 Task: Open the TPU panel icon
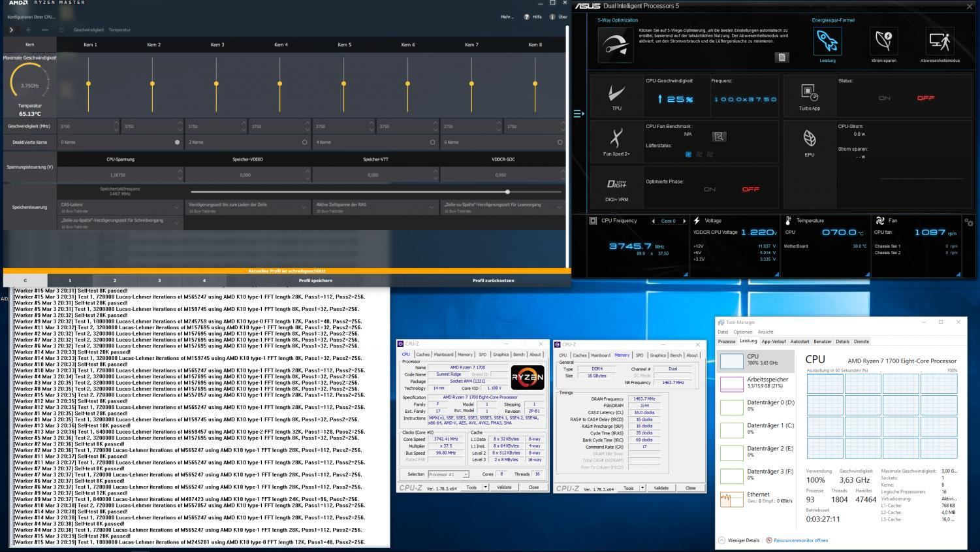pos(616,93)
